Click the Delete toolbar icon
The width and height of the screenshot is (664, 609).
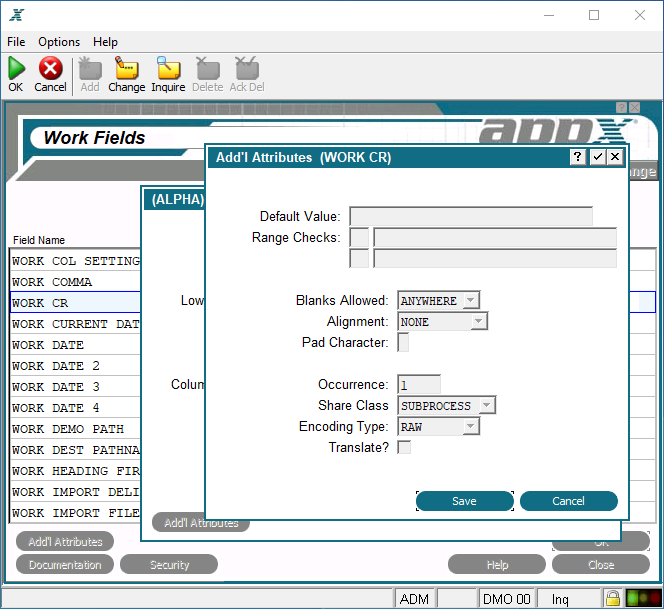[x=208, y=68]
